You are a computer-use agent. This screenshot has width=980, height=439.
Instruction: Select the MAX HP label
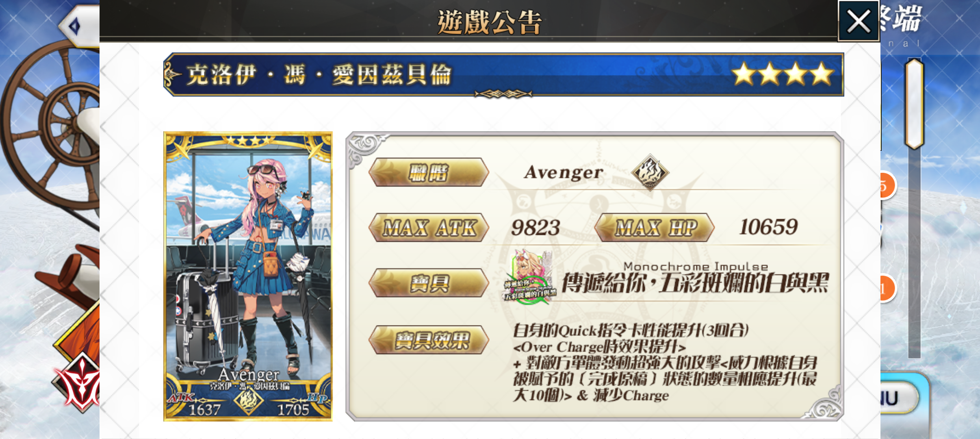(x=655, y=227)
